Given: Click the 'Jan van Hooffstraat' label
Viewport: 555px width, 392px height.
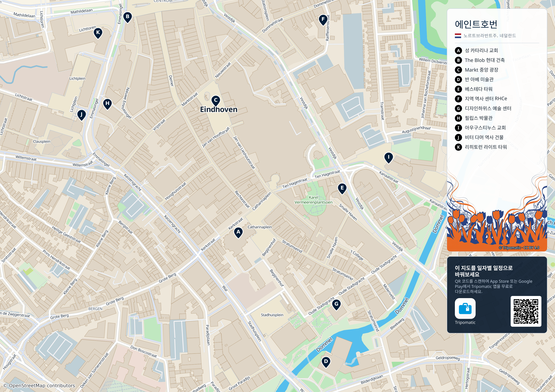Looking at the screenshot, I should [215, 137].
